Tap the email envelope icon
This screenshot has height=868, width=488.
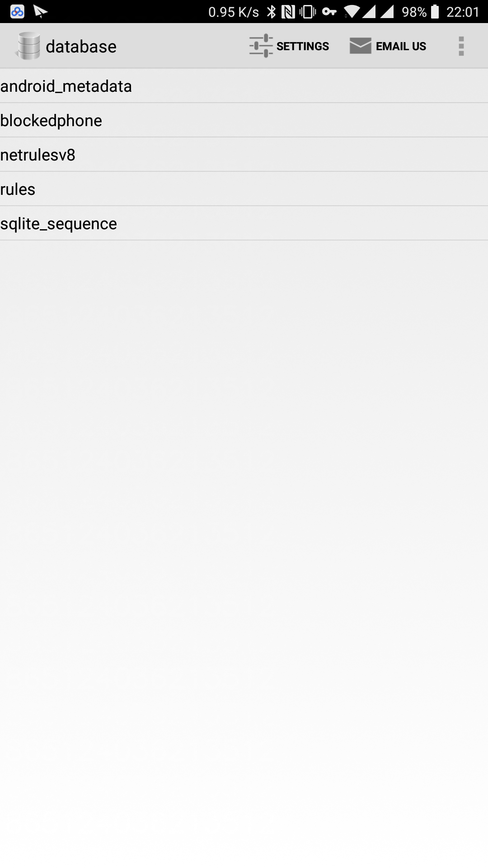(x=361, y=46)
